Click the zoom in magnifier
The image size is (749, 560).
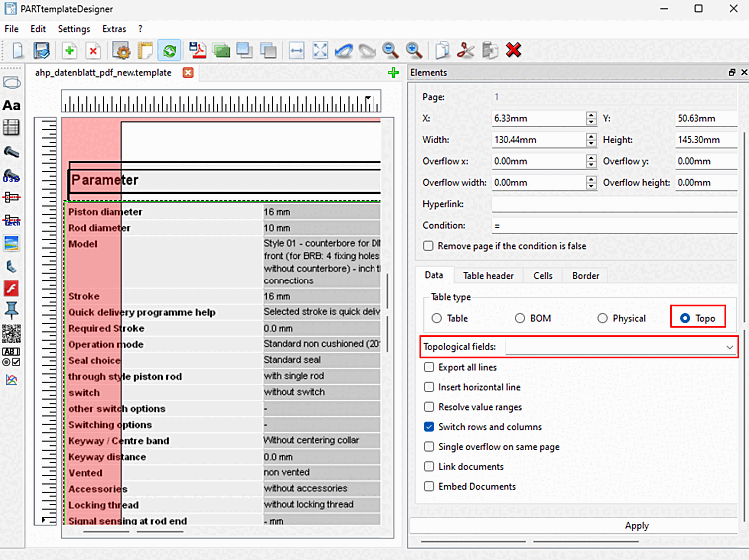tap(414, 50)
